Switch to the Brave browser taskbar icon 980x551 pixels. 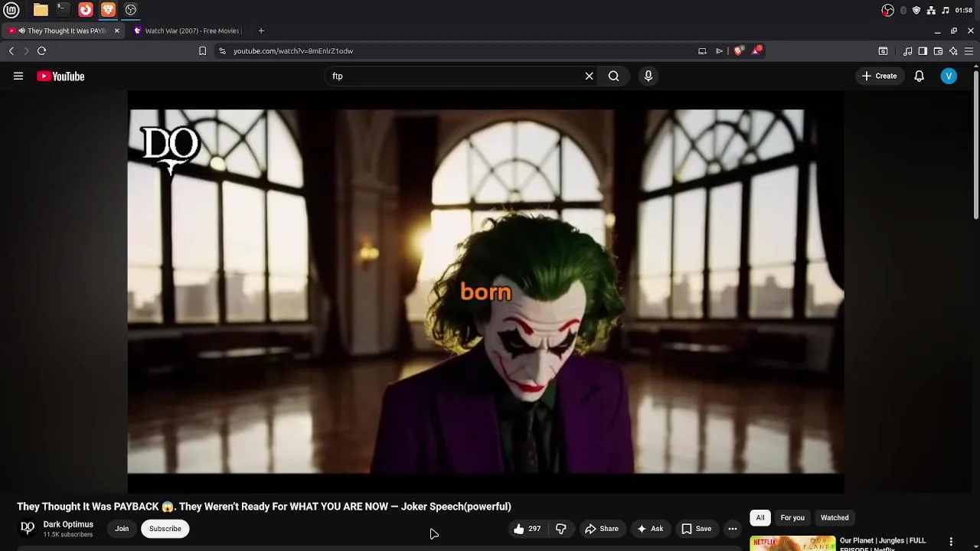tap(108, 10)
